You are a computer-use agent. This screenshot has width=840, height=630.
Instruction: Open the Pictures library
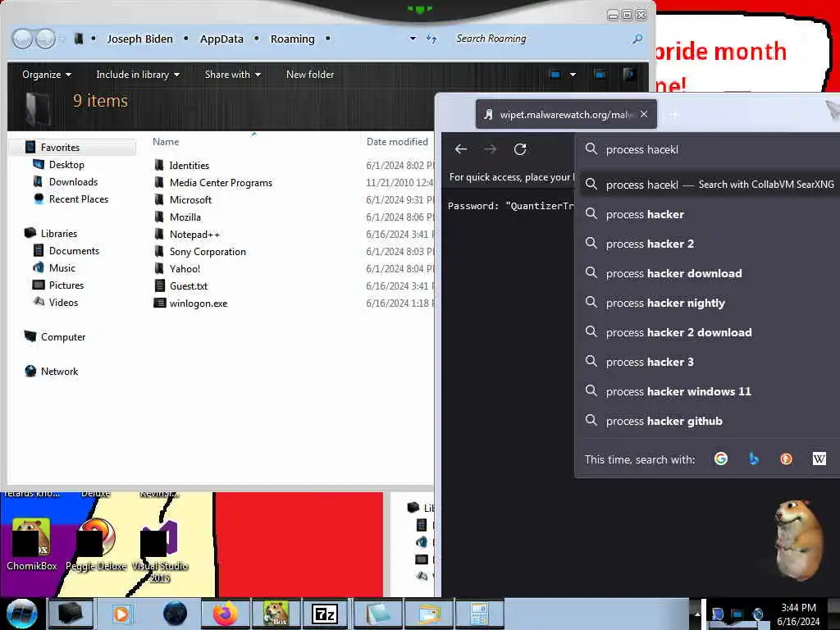pyautogui.click(x=66, y=285)
